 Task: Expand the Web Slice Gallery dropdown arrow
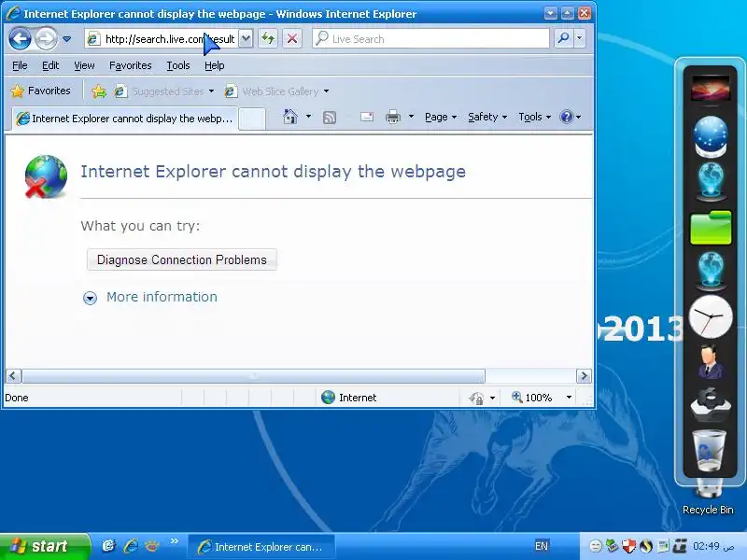click(326, 91)
